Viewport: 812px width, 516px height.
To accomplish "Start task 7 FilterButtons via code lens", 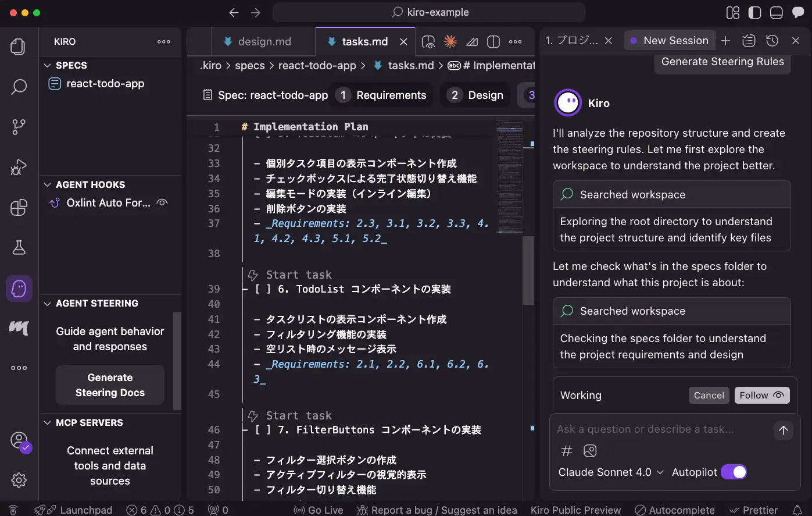I will click(x=298, y=415).
